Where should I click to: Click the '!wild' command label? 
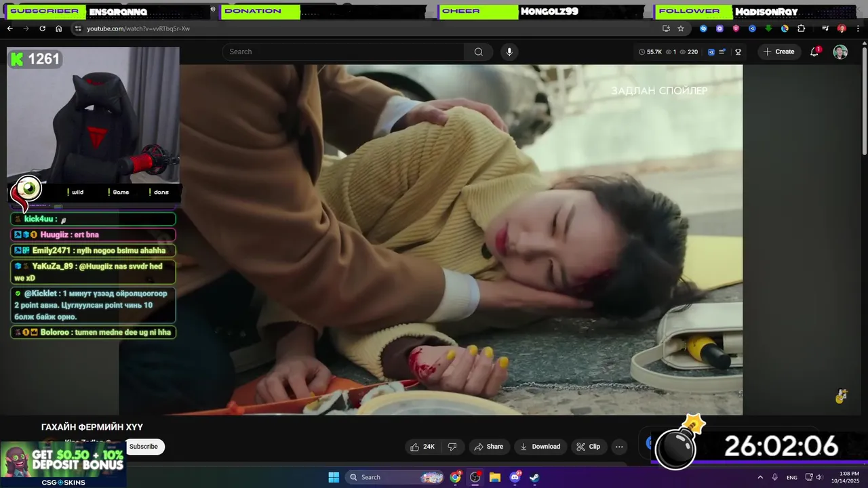tap(75, 192)
